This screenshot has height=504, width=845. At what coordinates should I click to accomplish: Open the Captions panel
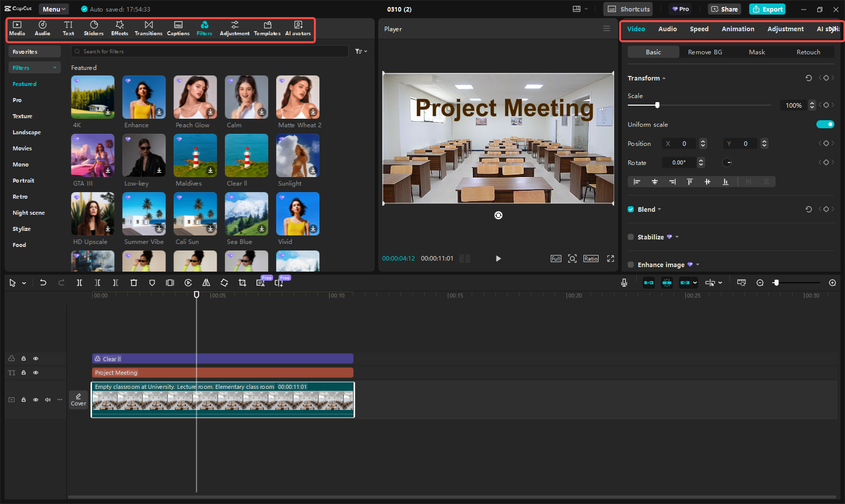click(178, 28)
